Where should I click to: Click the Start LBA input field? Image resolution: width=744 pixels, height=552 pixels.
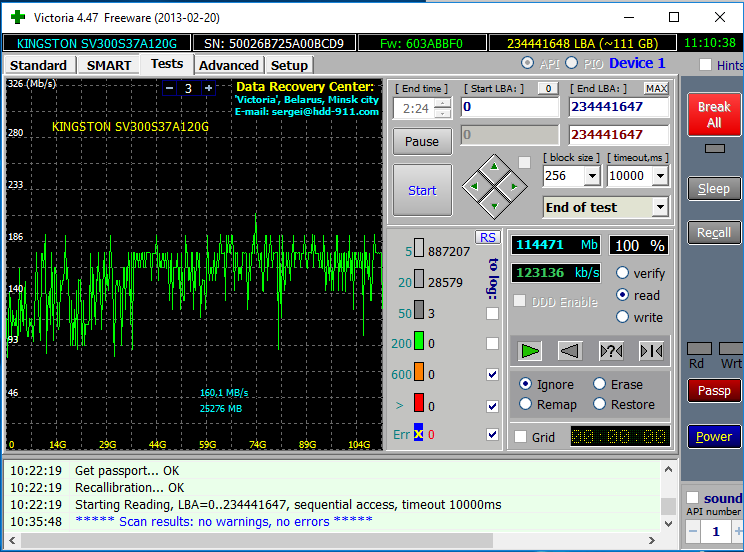pyautogui.click(x=509, y=107)
